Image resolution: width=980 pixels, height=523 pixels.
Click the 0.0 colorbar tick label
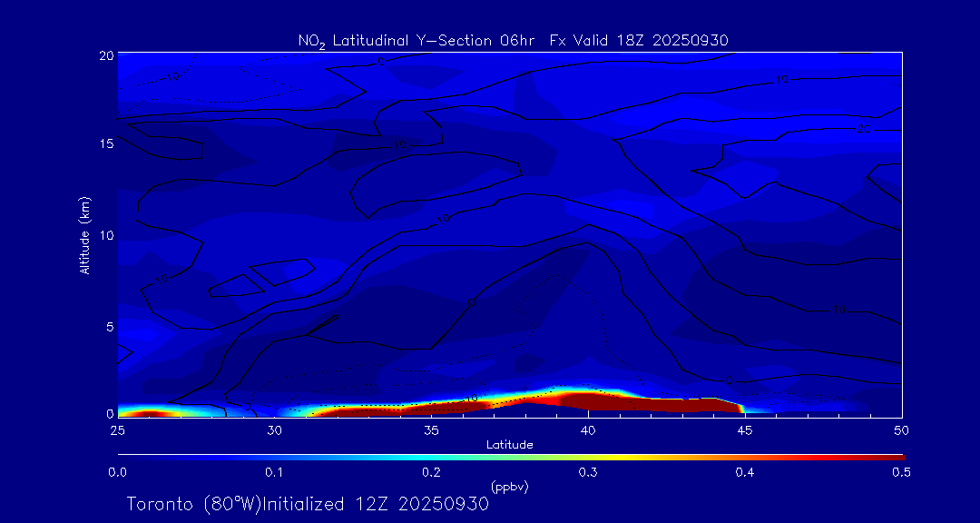point(117,472)
